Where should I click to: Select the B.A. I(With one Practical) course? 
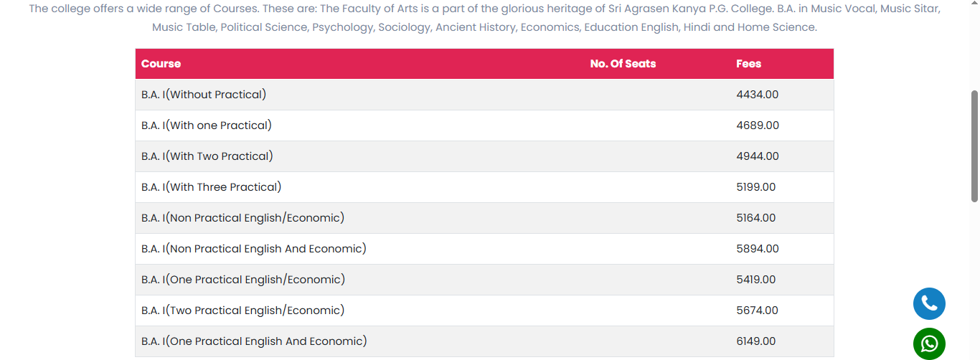pos(207,125)
